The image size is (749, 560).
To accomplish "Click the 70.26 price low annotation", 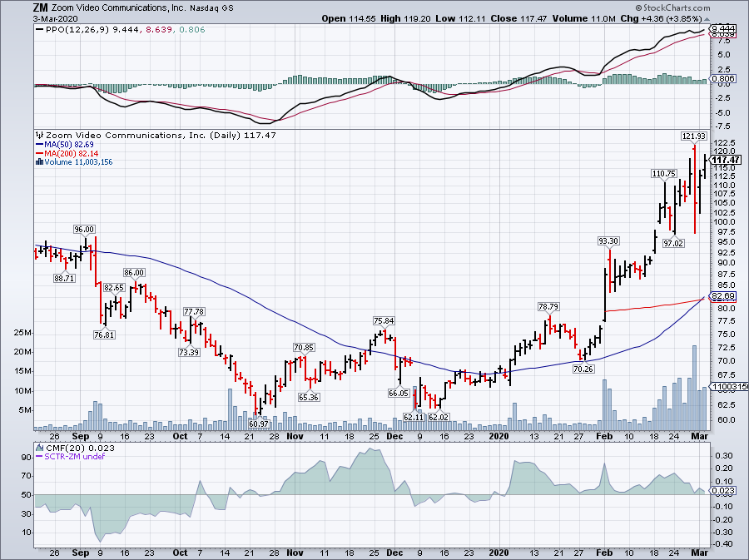I will [583, 369].
